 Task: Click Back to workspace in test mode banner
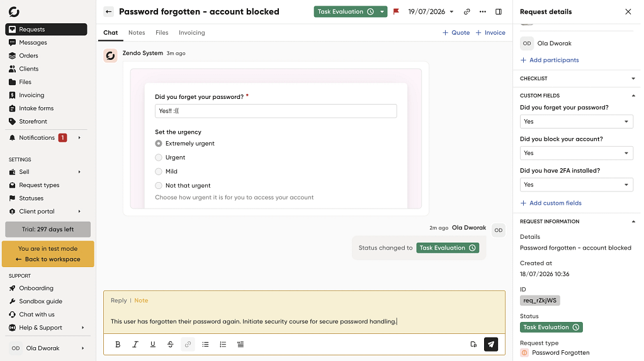[x=48, y=260]
